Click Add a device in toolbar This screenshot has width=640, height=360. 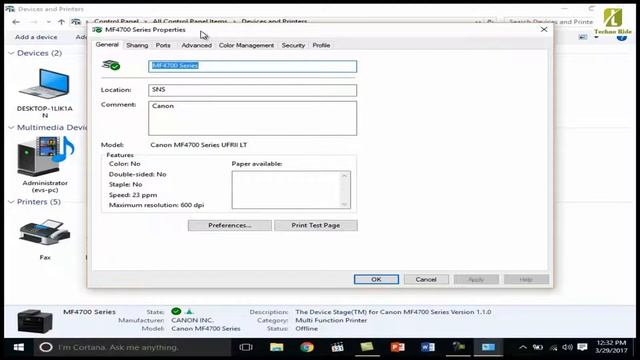36,37
